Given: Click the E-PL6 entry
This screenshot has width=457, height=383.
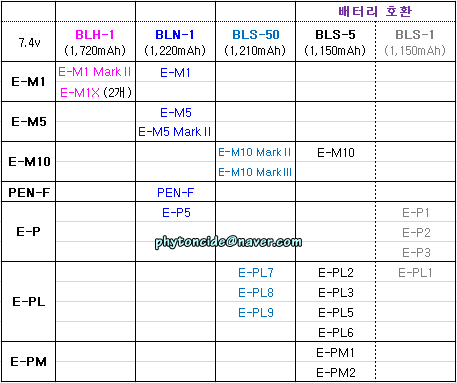Looking at the screenshot, I should 336,332.
